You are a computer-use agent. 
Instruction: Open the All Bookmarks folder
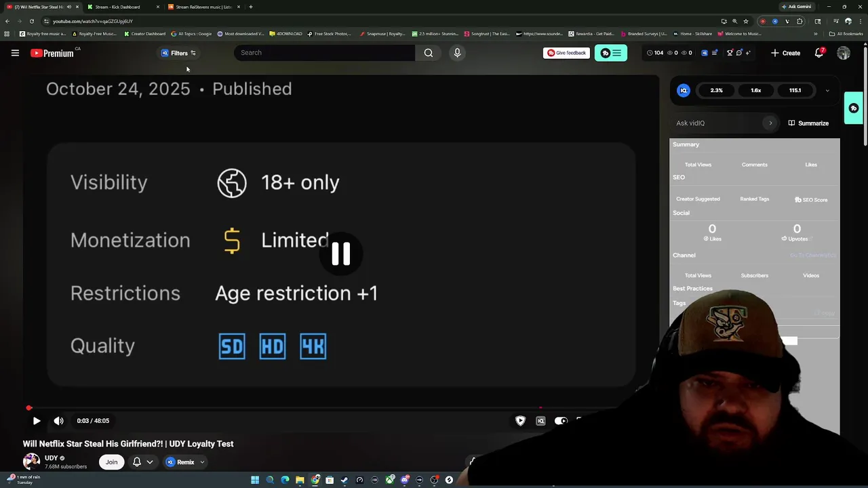point(846,34)
